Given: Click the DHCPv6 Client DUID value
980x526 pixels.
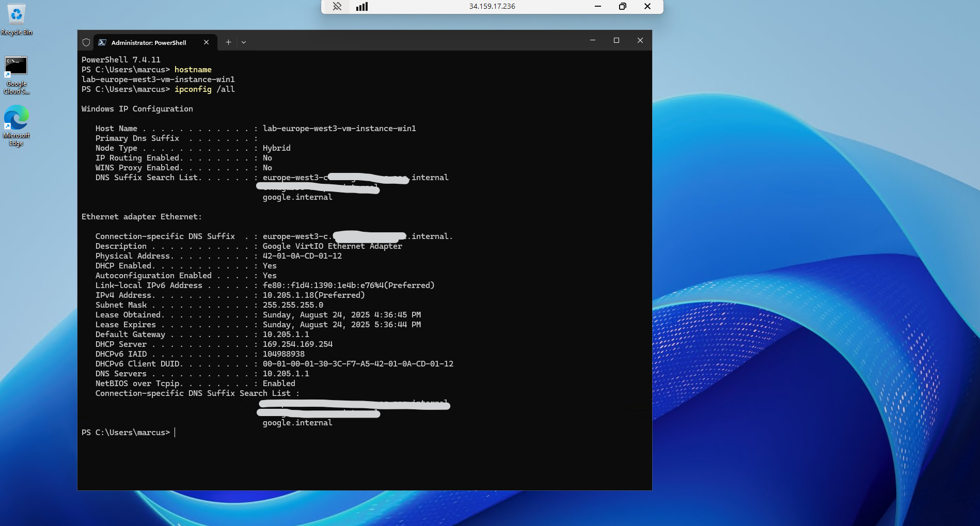Looking at the screenshot, I should (358, 364).
